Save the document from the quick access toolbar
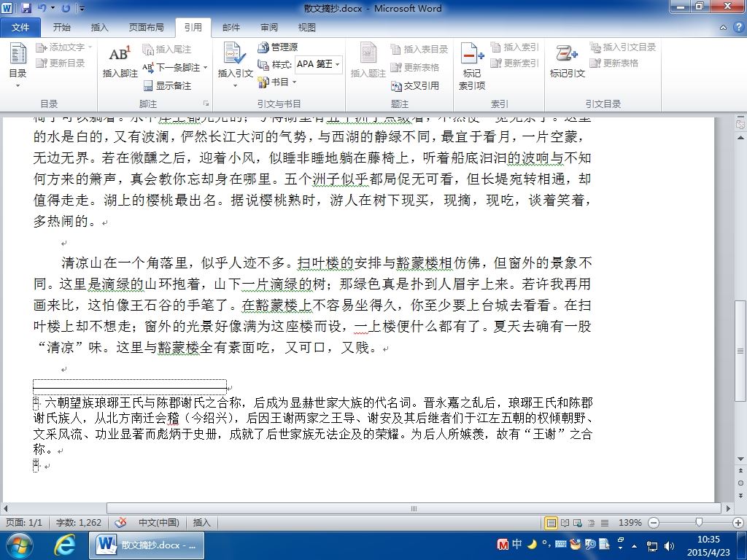Image resolution: width=747 pixels, height=560 pixels. 26,8
